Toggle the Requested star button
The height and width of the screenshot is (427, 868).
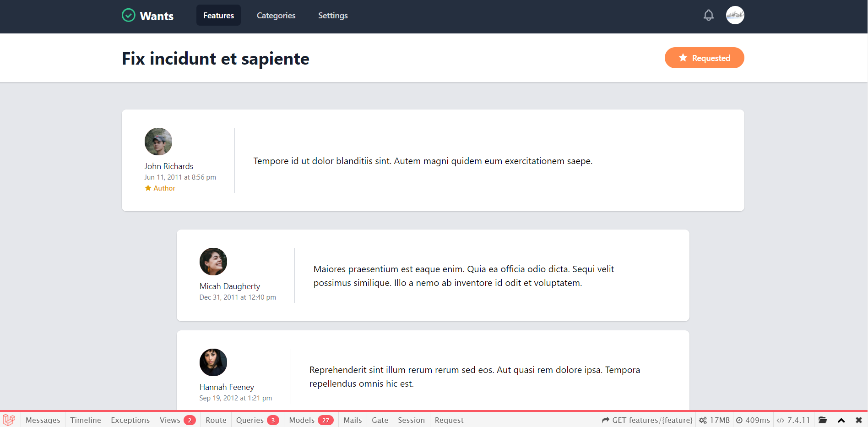click(x=704, y=58)
